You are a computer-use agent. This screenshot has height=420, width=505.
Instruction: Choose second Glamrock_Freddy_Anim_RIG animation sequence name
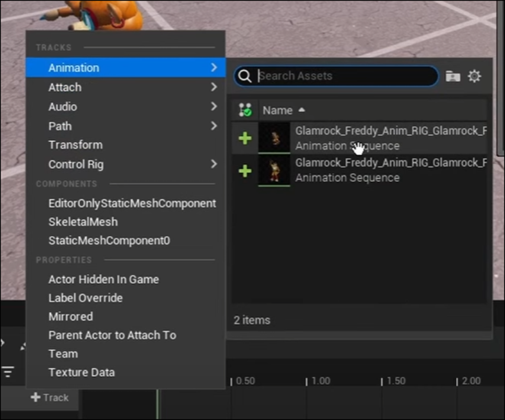[x=391, y=163]
